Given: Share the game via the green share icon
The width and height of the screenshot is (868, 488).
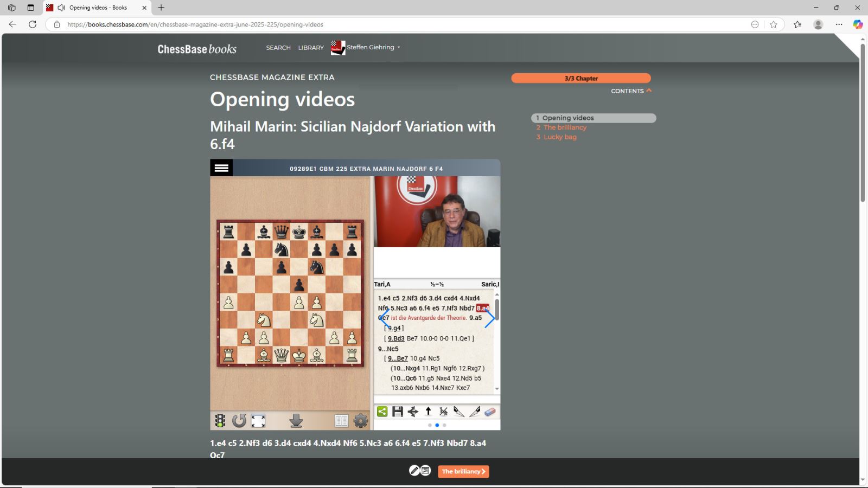Looking at the screenshot, I should pos(382,412).
